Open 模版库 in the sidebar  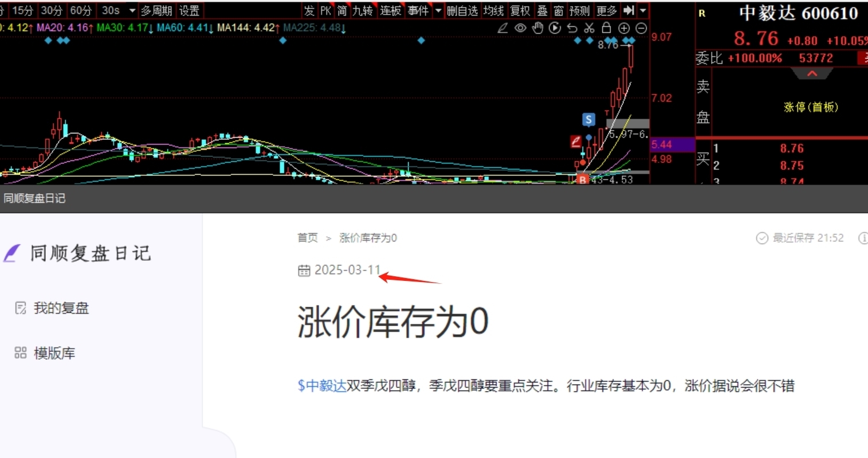(x=54, y=353)
